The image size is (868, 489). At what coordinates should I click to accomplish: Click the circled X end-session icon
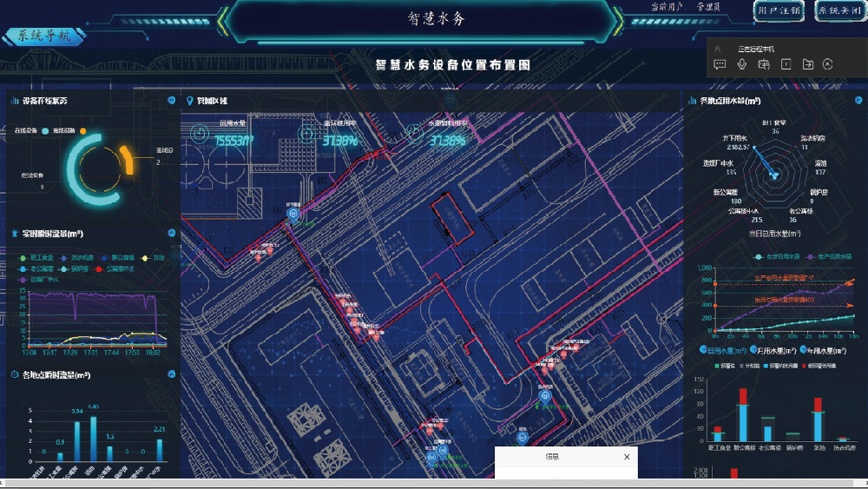tap(828, 64)
